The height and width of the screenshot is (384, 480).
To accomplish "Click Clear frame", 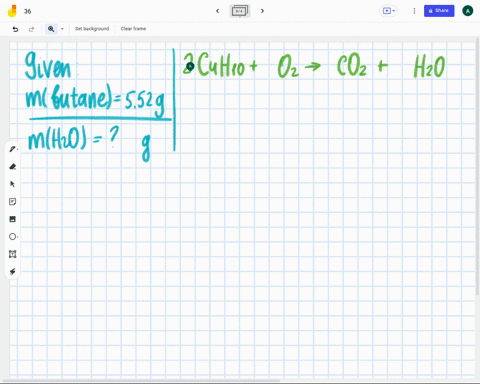I will [x=133, y=29].
